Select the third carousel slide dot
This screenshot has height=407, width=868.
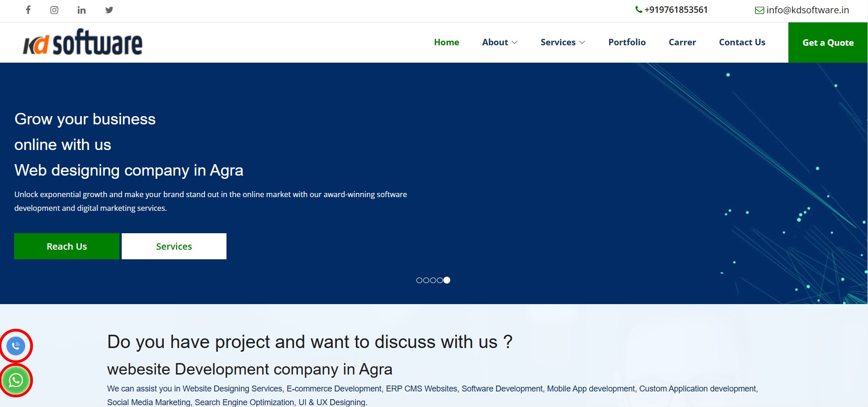coord(433,280)
